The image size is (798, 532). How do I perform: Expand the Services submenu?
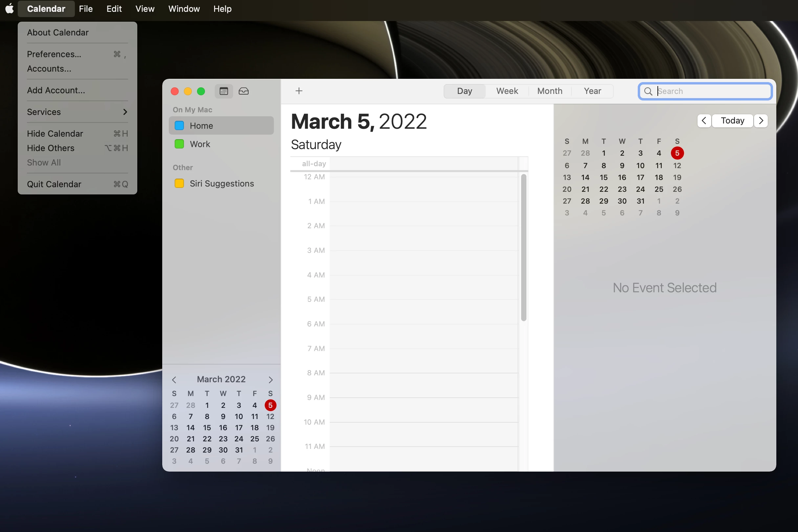[78, 112]
